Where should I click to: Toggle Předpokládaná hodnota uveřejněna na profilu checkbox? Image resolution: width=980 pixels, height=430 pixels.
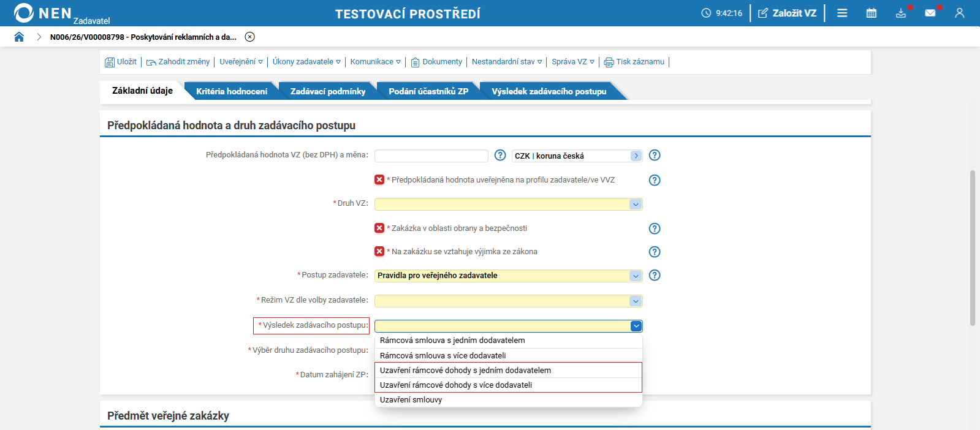click(379, 179)
